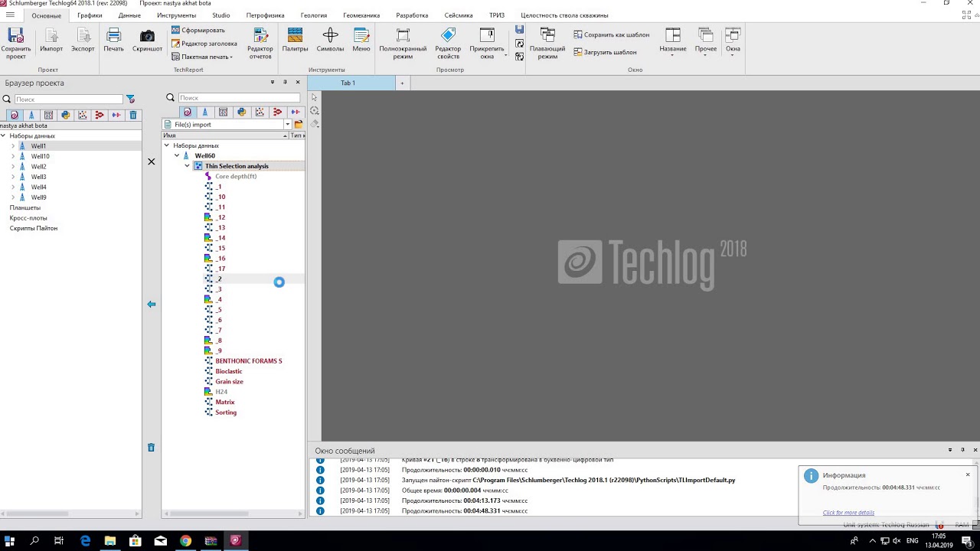Screen dimensions: 980x551
Task: Open the Палитры tool
Action: click(295, 41)
